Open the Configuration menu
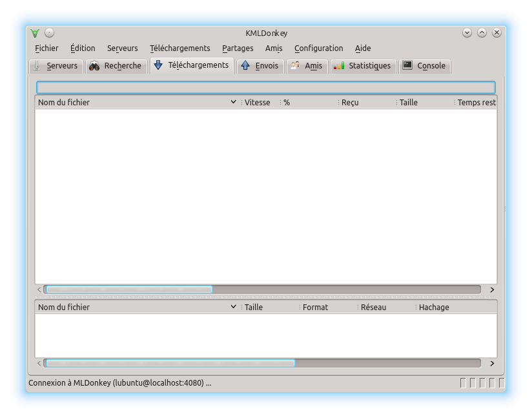The image size is (532, 418). [318, 48]
